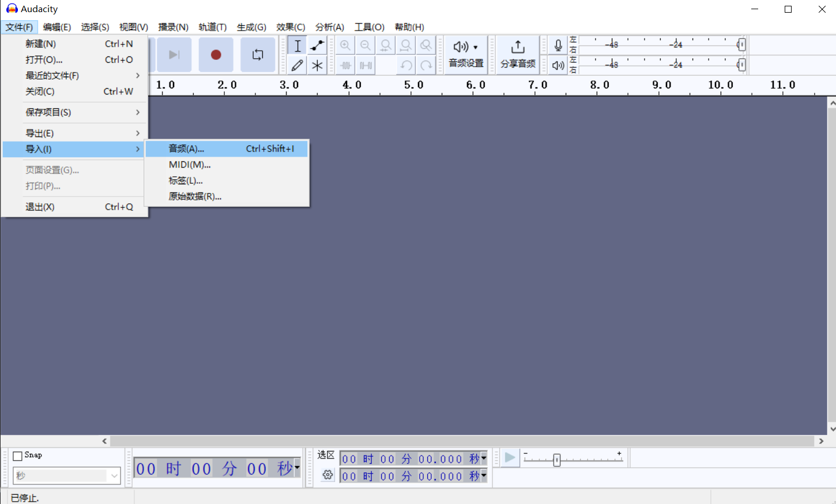Click the Record button

tap(216, 55)
